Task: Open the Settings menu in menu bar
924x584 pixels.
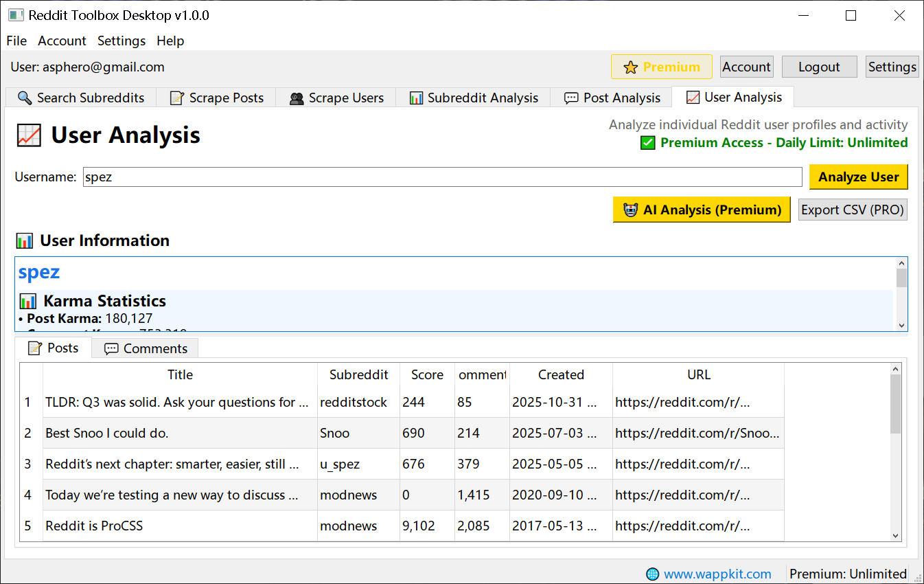Action: click(122, 41)
